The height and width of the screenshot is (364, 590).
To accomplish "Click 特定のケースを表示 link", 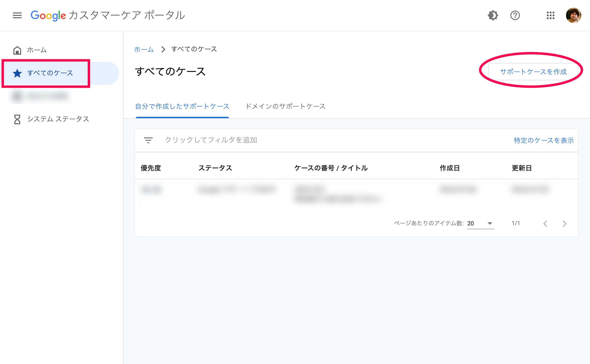I will (544, 140).
